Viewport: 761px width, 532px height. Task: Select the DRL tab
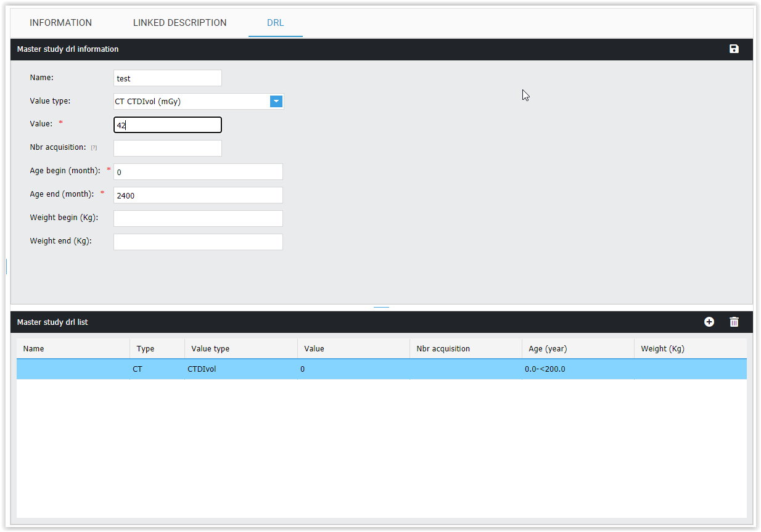(x=275, y=23)
